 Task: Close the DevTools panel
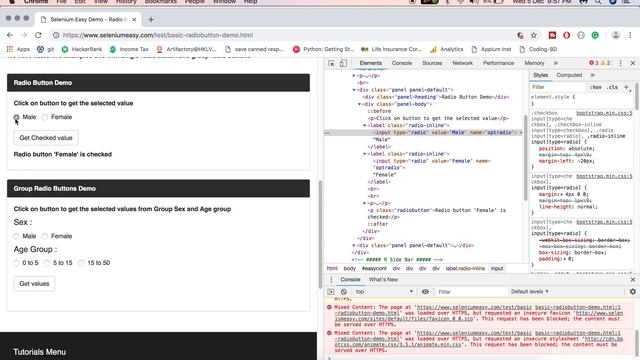coord(633,63)
